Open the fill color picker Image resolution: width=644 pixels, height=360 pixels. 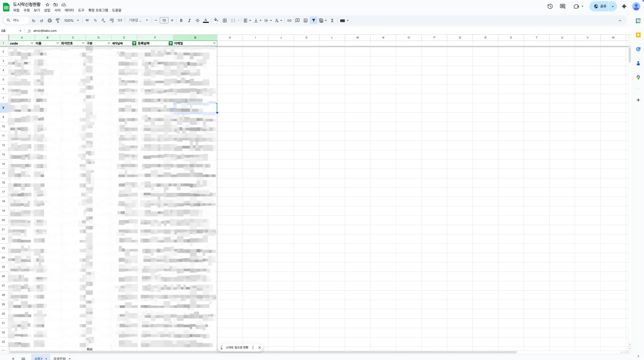click(x=216, y=20)
